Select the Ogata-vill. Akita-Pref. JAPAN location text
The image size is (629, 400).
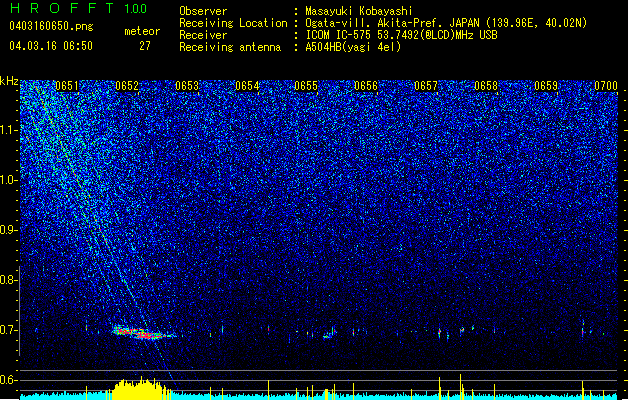coord(446,23)
